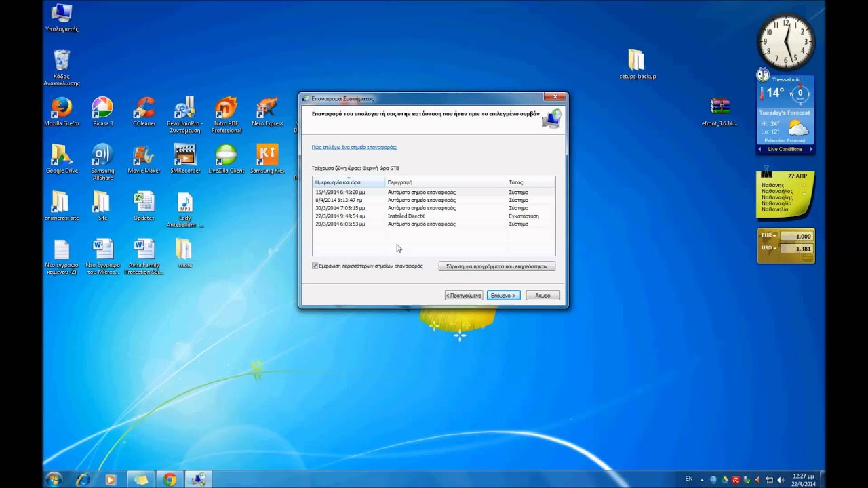The width and height of the screenshot is (868, 488).
Task: Sort restore points by Τύπος column
Action: click(x=530, y=182)
